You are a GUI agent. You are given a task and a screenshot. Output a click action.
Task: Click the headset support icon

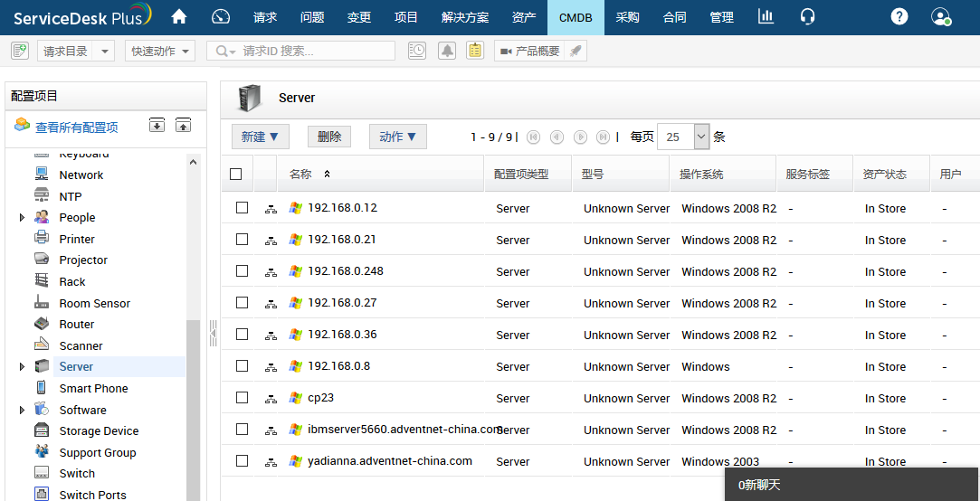(x=808, y=17)
